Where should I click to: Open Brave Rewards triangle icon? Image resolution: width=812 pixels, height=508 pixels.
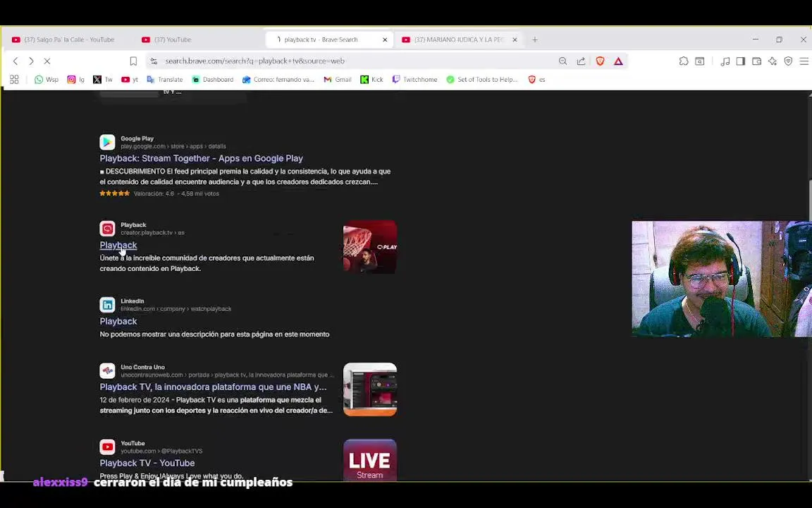tap(618, 61)
